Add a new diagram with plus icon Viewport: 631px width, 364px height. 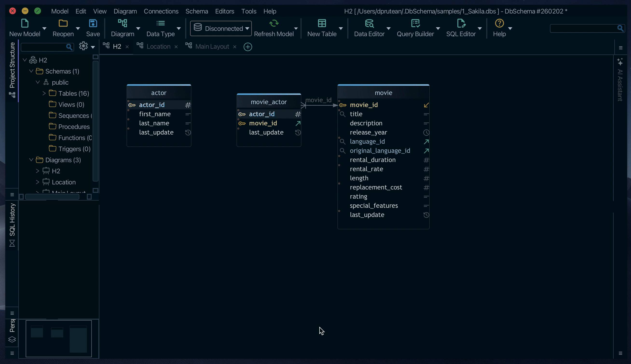coord(247,47)
